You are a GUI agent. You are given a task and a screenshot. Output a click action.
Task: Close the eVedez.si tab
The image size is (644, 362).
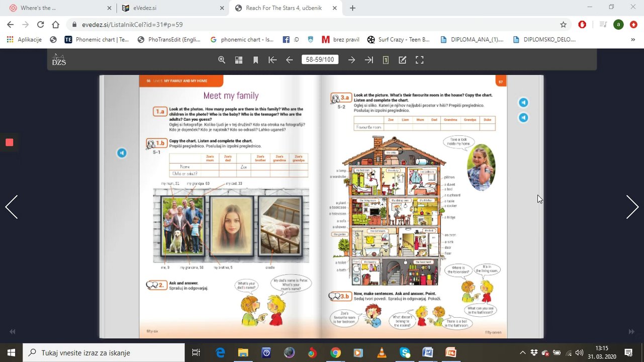pyautogui.click(x=222, y=8)
